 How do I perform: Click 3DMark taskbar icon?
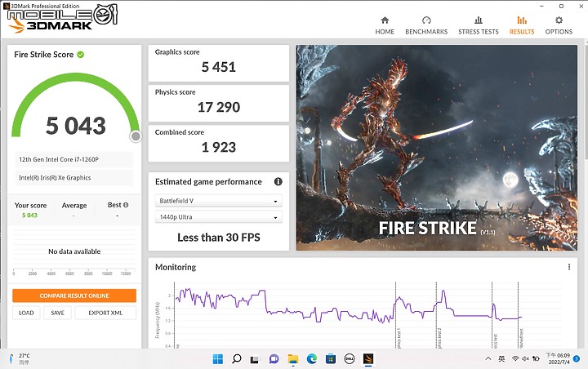point(368,359)
